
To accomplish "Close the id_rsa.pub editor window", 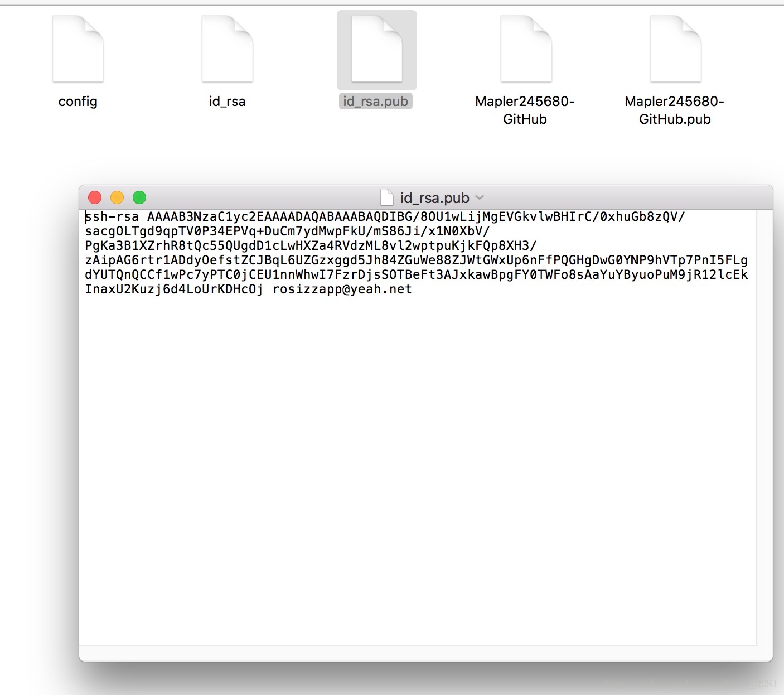I will pyautogui.click(x=95, y=197).
